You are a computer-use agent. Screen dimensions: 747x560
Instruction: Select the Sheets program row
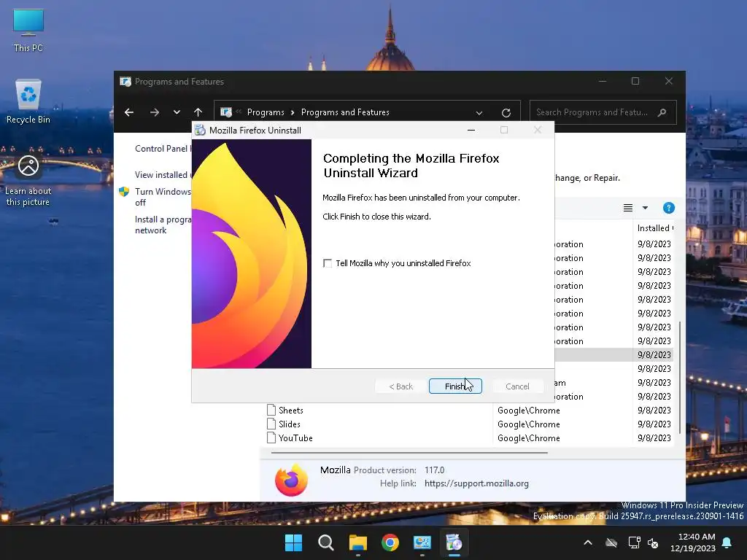pos(469,411)
